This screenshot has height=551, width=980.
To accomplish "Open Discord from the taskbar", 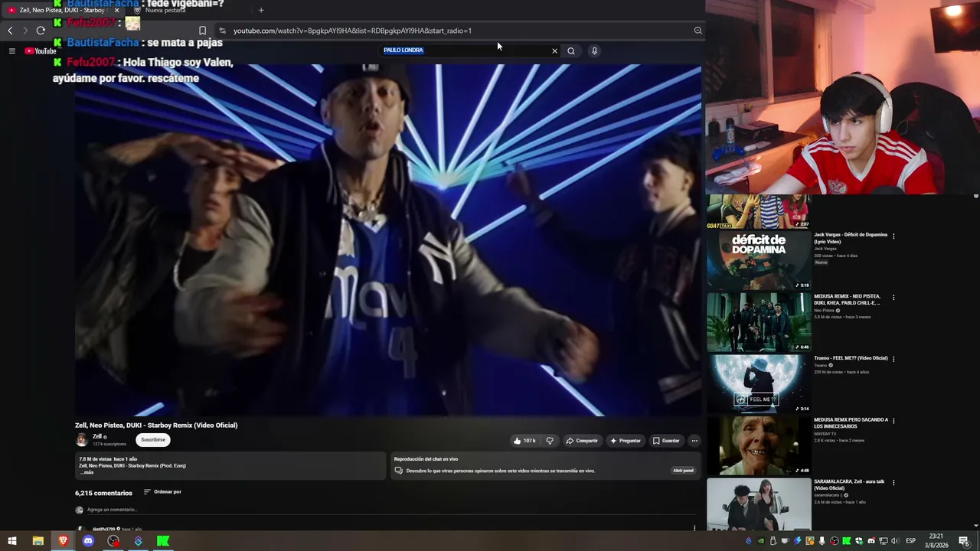I will coord(88,541).
